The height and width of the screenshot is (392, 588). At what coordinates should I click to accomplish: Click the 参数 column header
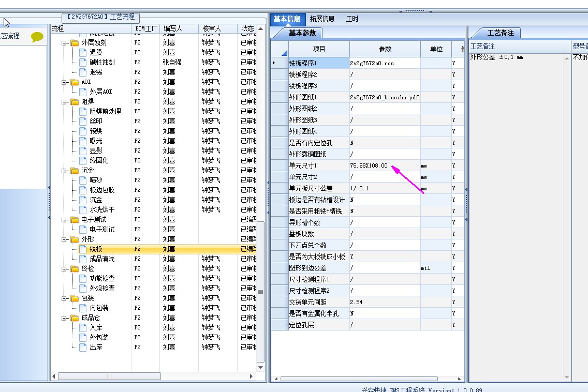coord(385,49)
